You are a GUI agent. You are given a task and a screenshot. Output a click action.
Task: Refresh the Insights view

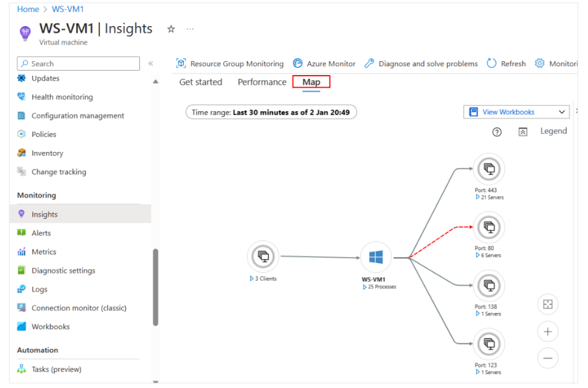(x=507, y=64)
